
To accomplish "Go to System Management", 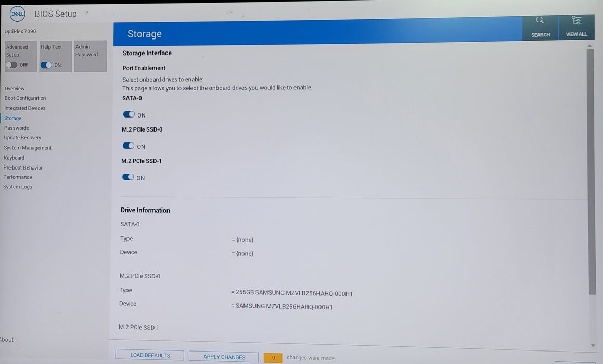I will 27,148.
